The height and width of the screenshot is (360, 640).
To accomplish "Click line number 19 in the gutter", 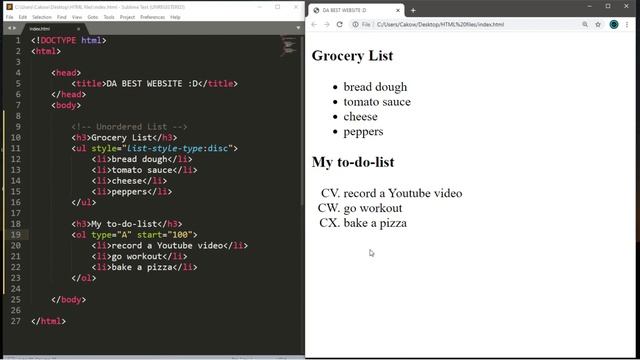I will coord(16,235).
